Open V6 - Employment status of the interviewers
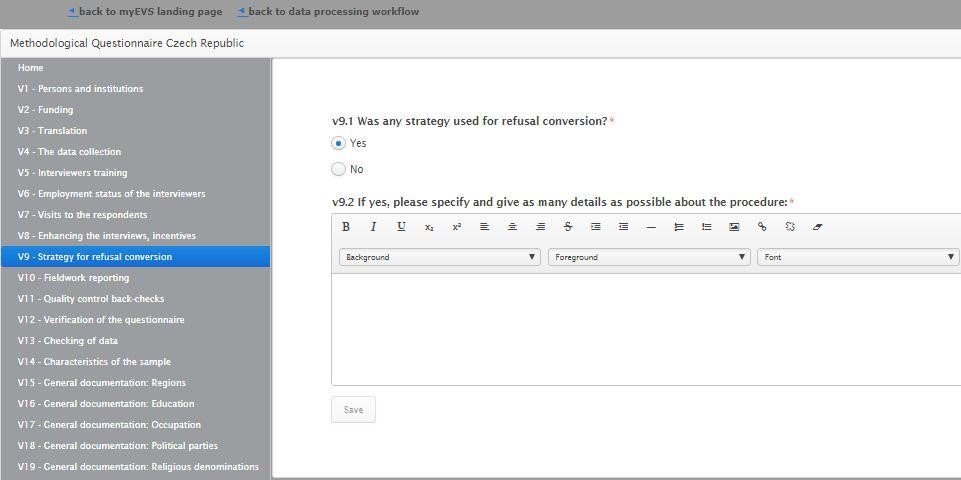The image size is (961, 480). tap(135, 194)
